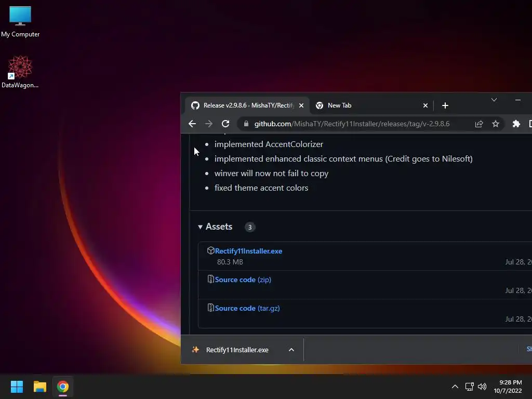Screen dimensions: 532x399
Task: Click 'winver will now not fail to copy'
Action: point(271,174)
